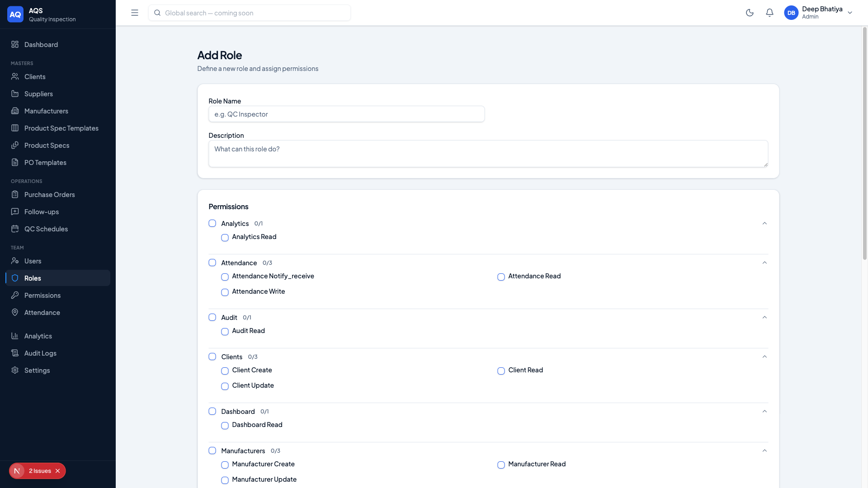Collapse the Attendance permissions section
Screen dimensions: 868x488
[x=764, y=263]
